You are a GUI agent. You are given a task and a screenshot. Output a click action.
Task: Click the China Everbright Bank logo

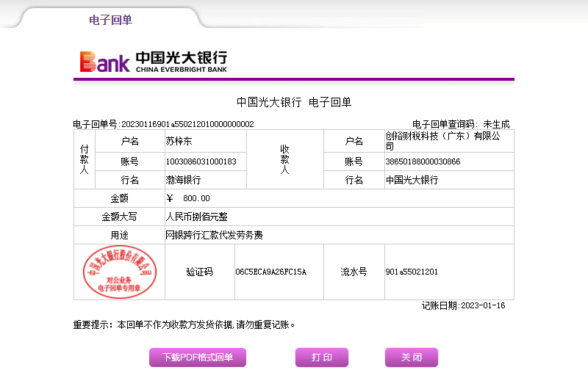tap(154, 62)
